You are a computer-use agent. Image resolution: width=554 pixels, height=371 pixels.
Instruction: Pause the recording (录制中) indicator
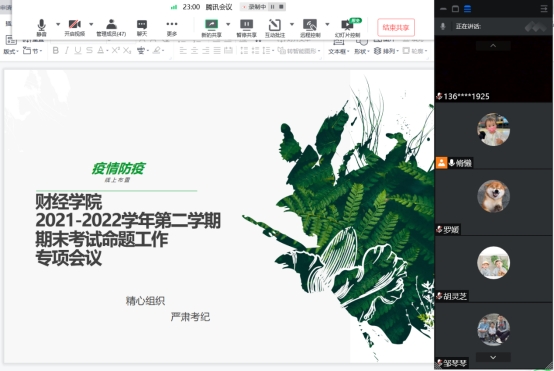(x=272, y=7)
